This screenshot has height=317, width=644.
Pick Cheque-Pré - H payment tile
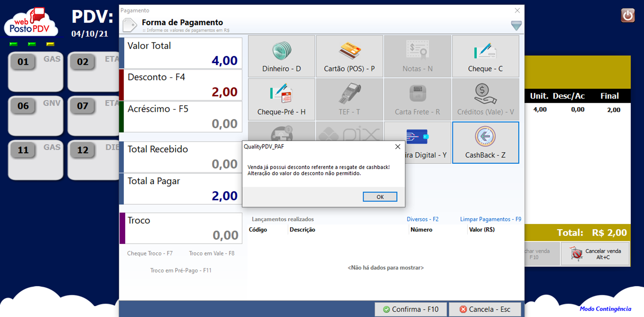coord(281,99)
